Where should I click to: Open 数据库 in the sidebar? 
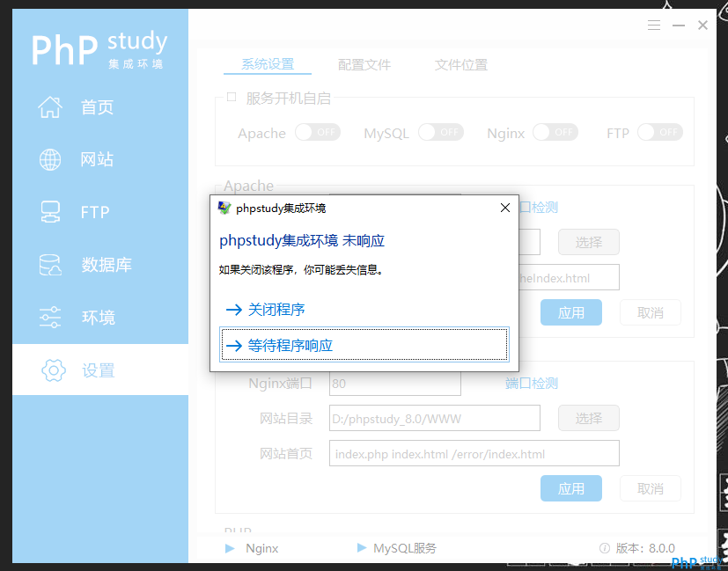coord(100,265)
